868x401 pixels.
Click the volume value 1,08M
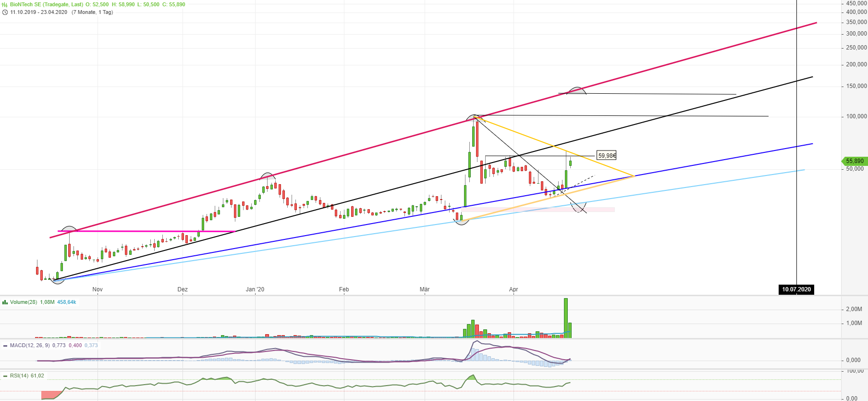coord(47,302)
